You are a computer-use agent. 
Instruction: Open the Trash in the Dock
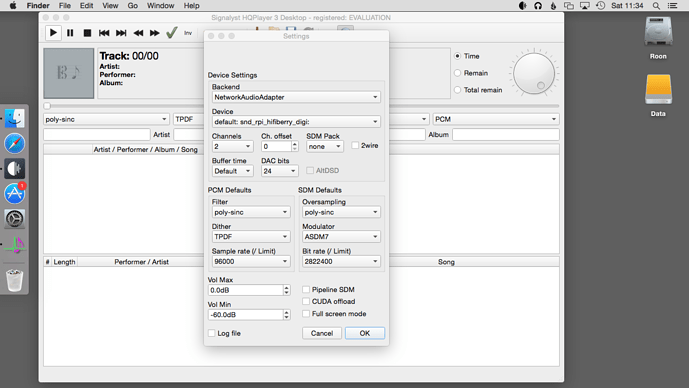point(15,280)
